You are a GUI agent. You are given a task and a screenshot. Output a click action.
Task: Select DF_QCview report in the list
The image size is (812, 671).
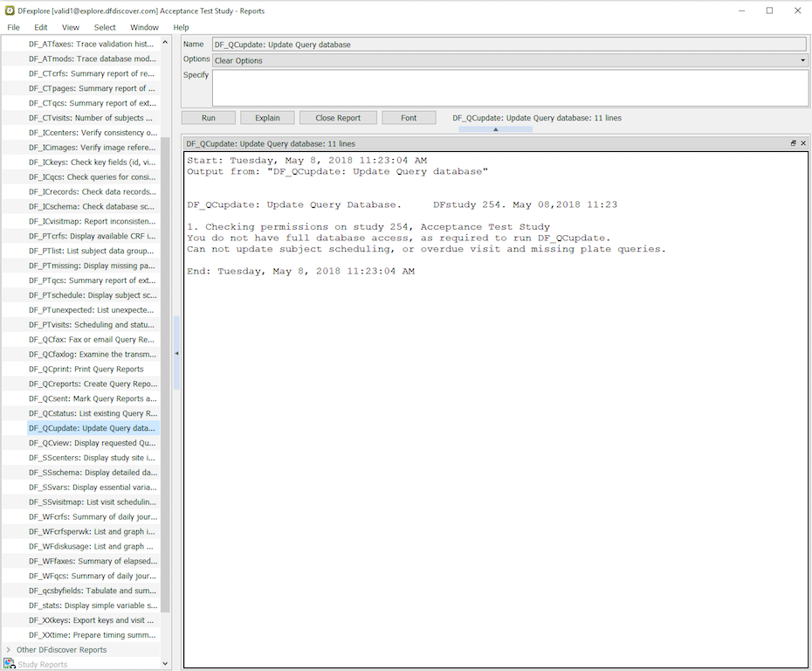point(92,443)
